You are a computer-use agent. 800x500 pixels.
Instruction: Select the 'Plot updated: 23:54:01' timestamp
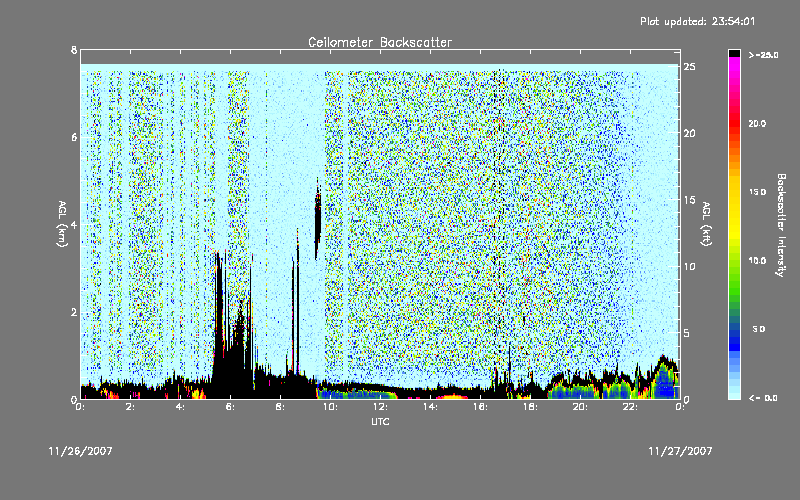point(697,21)
